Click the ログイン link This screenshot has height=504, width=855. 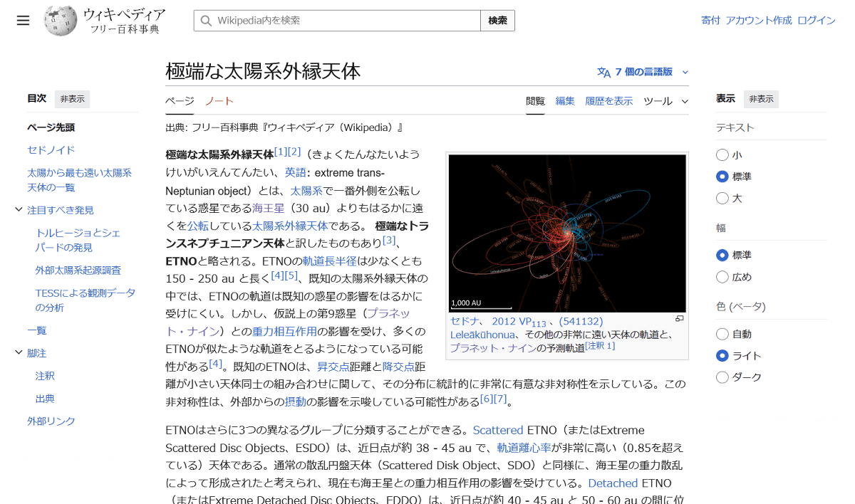(x=816, y=21)
